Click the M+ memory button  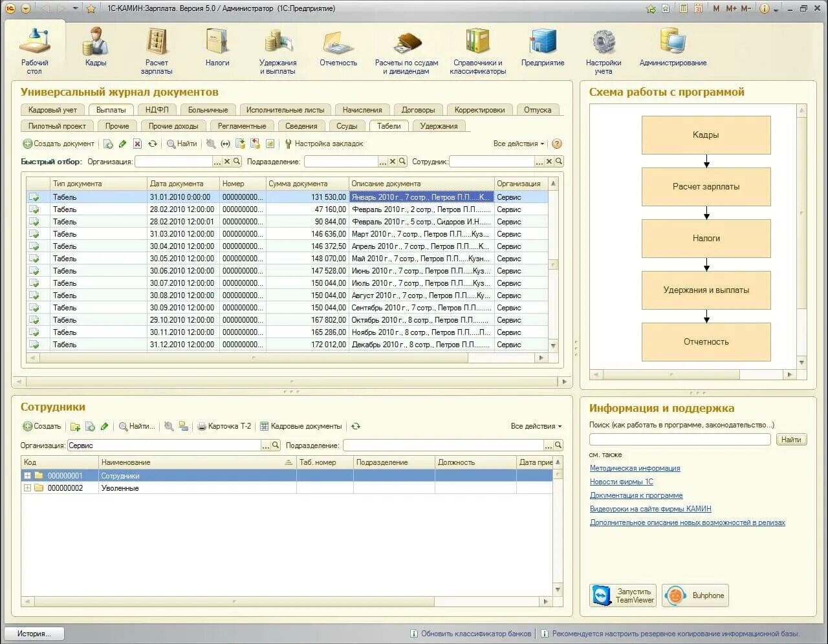pyautogui.click(x=731, y=8)
